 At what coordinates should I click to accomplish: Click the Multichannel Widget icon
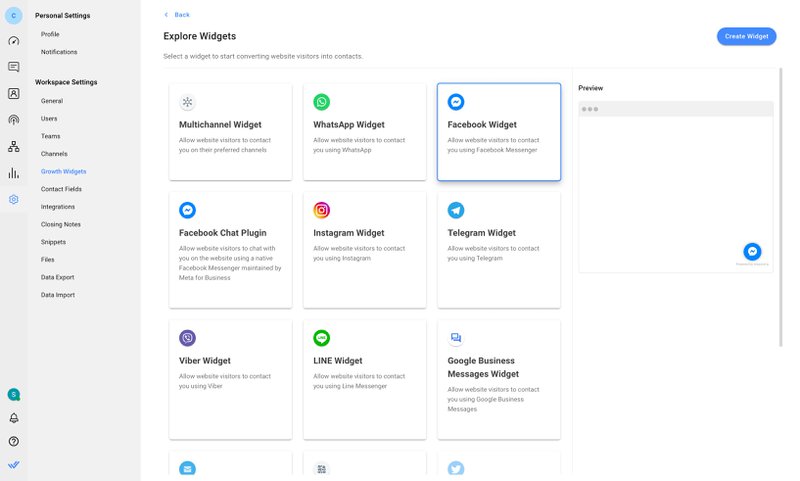coord(187,102)
